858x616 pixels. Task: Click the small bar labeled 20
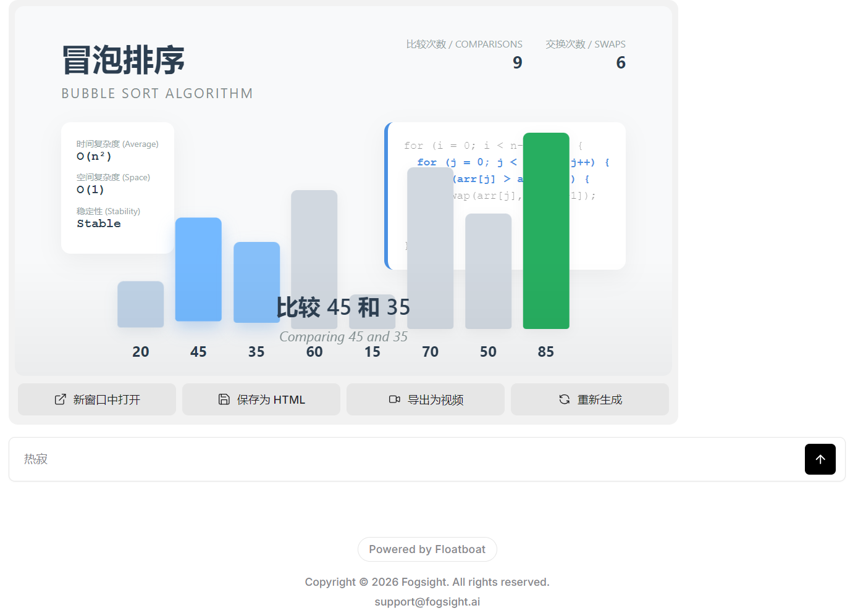(x=141, y=304)
